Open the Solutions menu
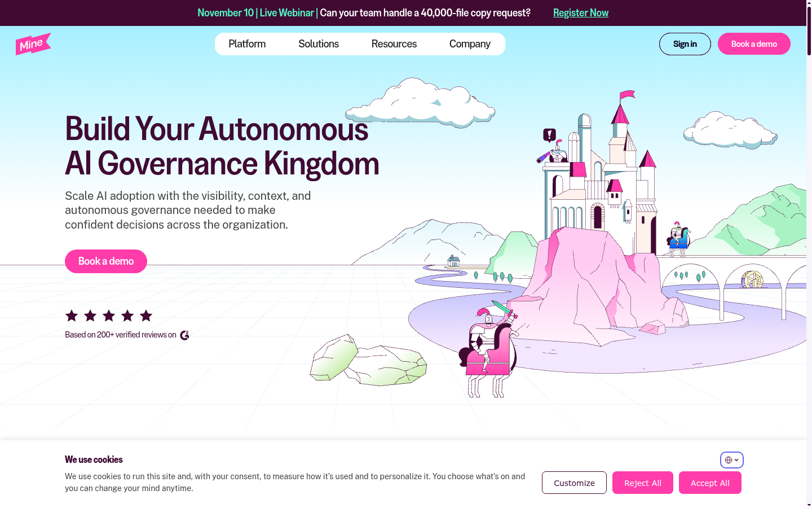The width and height of the screenshot is (812, 508). pos(319,44)
